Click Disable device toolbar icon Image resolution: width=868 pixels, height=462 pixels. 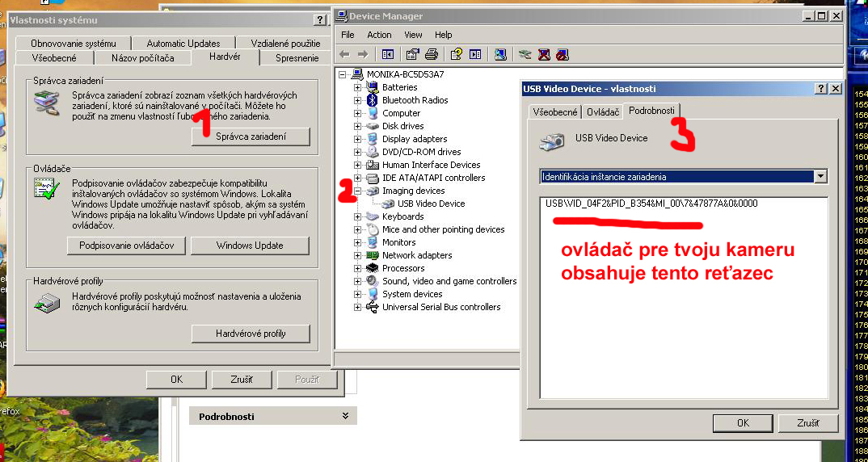click(x=563, y=54)
